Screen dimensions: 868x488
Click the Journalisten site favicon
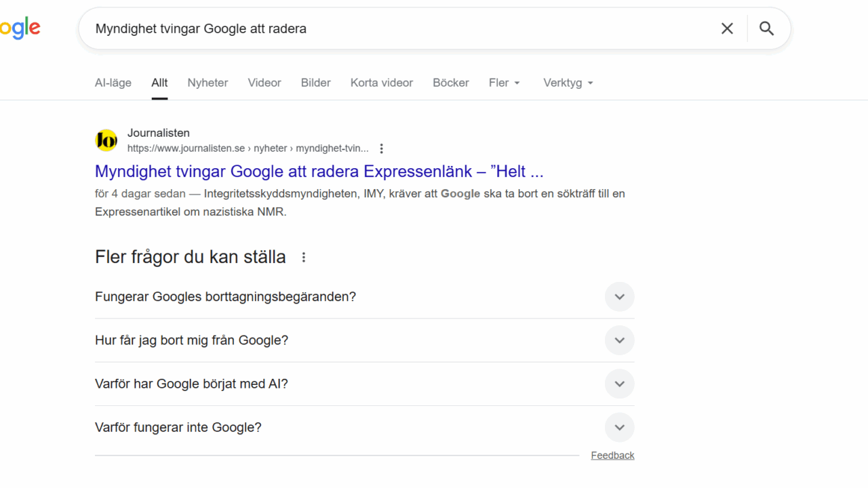[x=106, y=140]
